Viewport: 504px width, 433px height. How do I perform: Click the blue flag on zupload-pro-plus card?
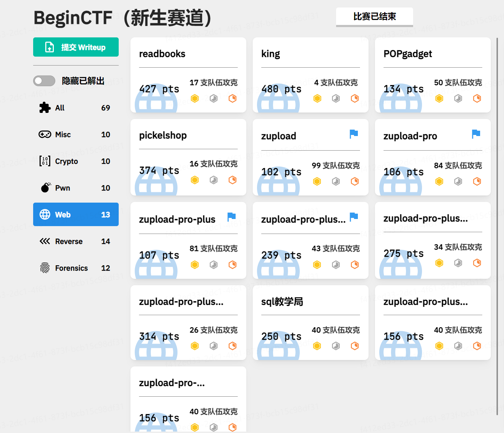pyautogui.click(x=231, y=217)
